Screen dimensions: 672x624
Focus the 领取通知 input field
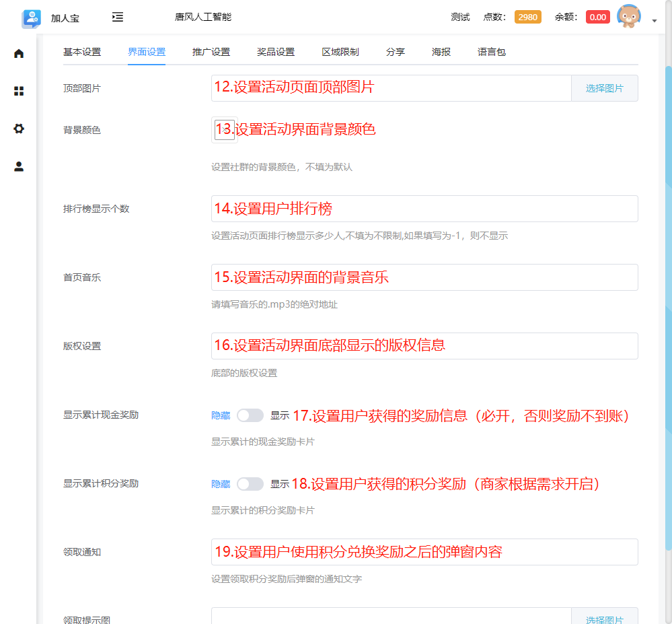pos(424,552)
